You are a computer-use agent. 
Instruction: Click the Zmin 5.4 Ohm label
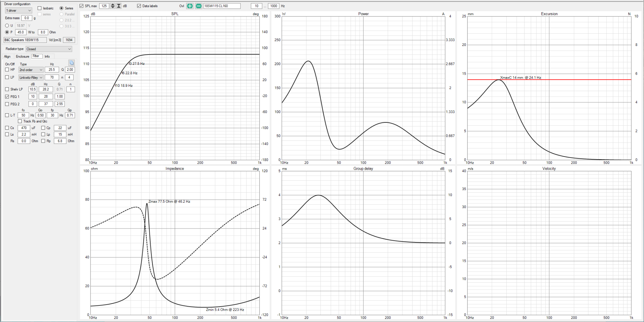(x=225, y=310)
